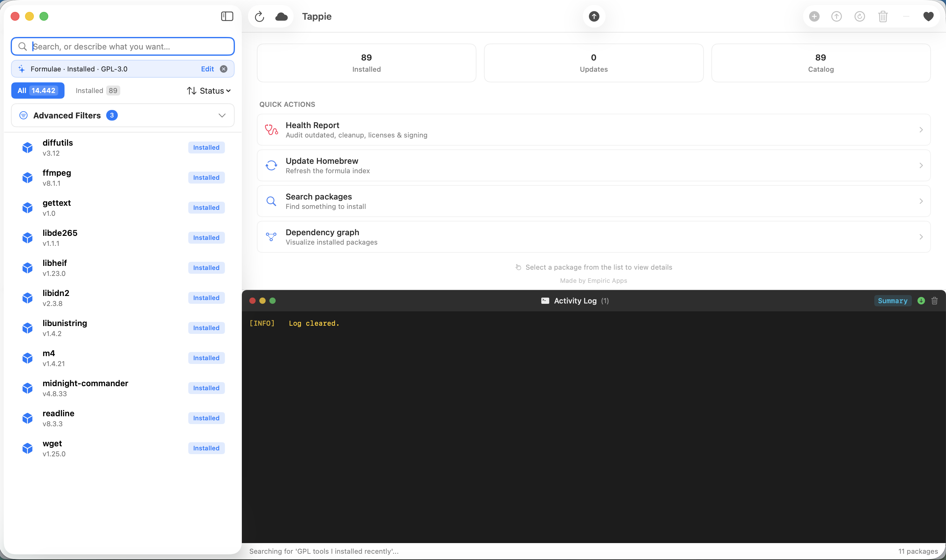This screenshot has height=560, width=946.
Task: Click the Log cleared info line
Action: pyautogui.click(x=294, y=324)
